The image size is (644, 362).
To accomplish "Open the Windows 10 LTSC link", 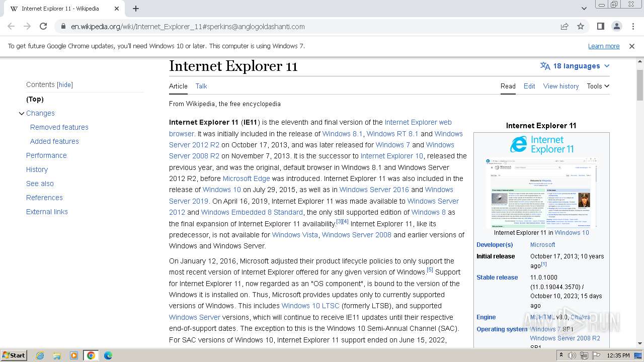I will pos(310,306).
